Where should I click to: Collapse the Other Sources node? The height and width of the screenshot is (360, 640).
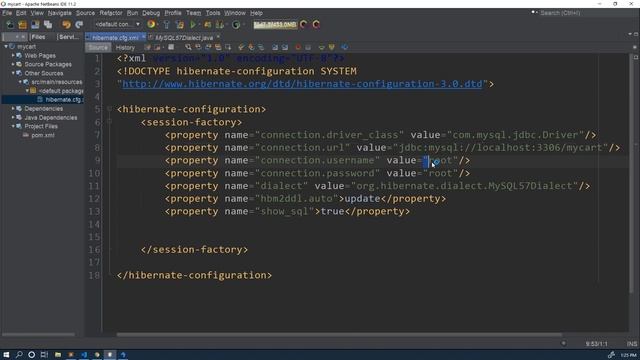pyautogui.click(x=13, y=73)
